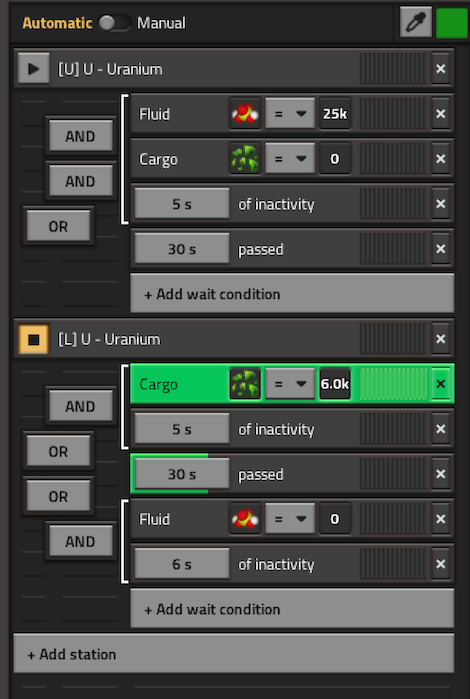The image size is (470, 699).
Task: Change the 30 s passed time under [L]
Action: point(182,474)
